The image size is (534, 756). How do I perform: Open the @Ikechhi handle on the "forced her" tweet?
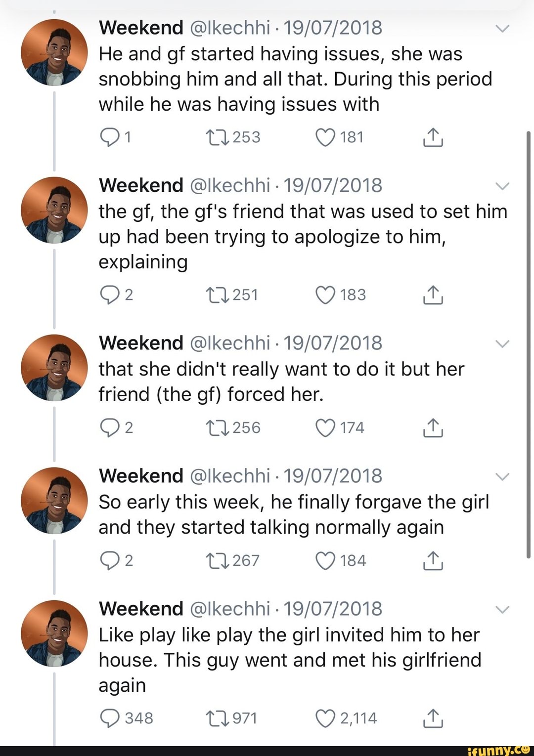pyautogui.click(x=230, y=343)
